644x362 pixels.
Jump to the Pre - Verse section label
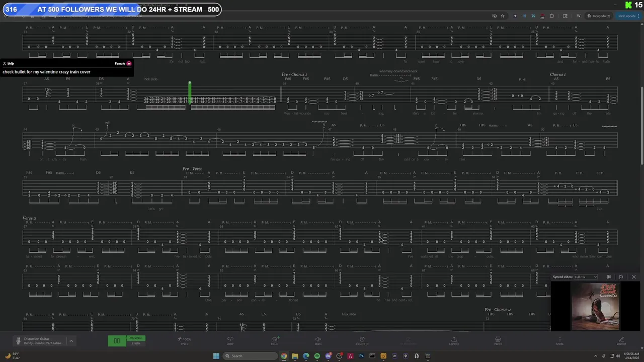tap(192, 169)
